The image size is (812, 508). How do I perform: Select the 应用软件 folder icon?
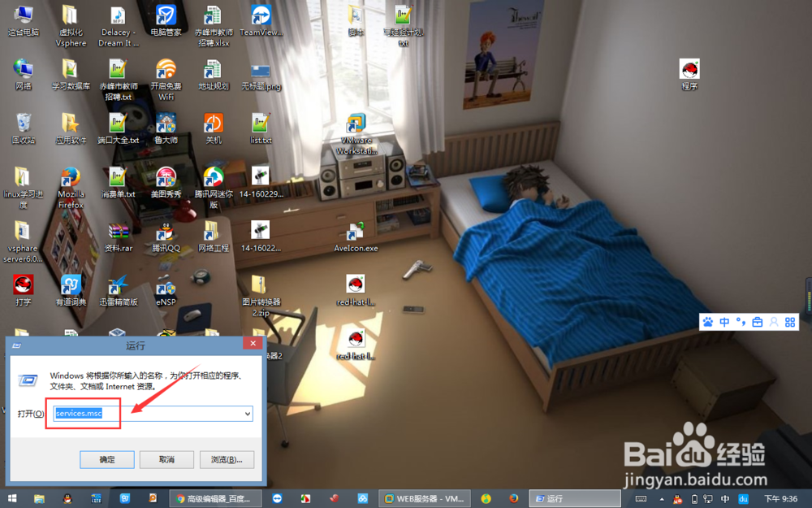coord(71,128)
